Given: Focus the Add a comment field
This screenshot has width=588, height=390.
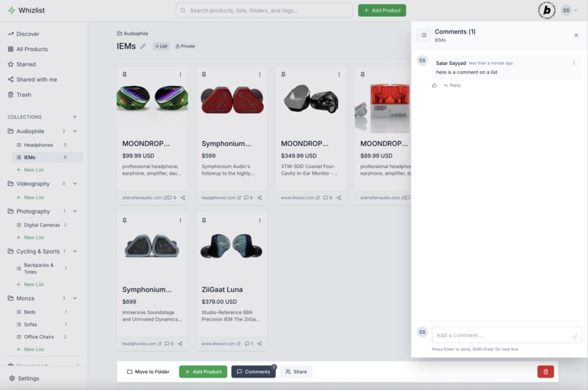Looking at the screenshot, I should (x=506, y=334).
